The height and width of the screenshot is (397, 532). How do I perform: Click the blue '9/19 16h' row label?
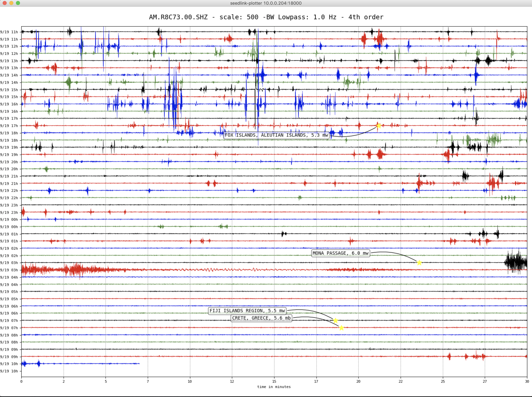coord(9,104)
